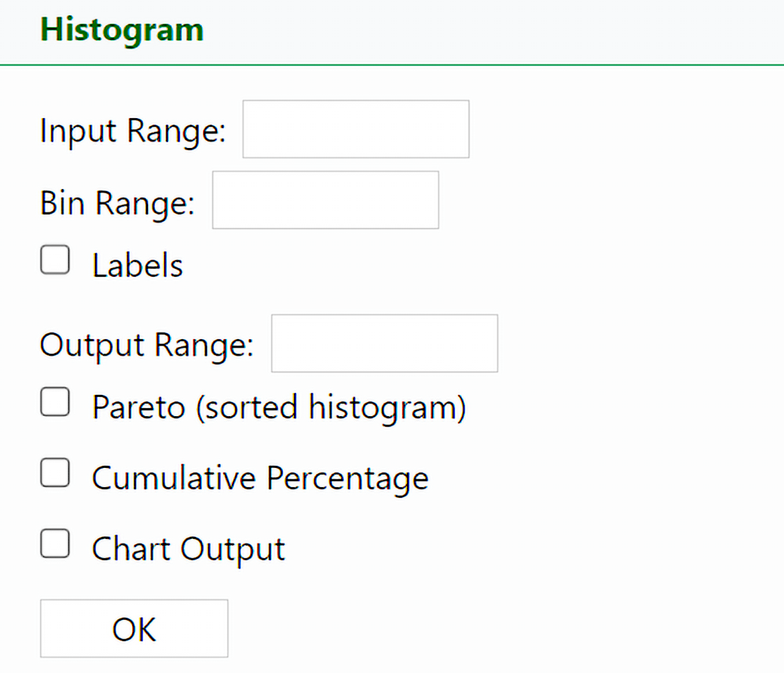Click the "Cumulative Percentage" label text
The image size is (784, 673).
pos(260,479)
